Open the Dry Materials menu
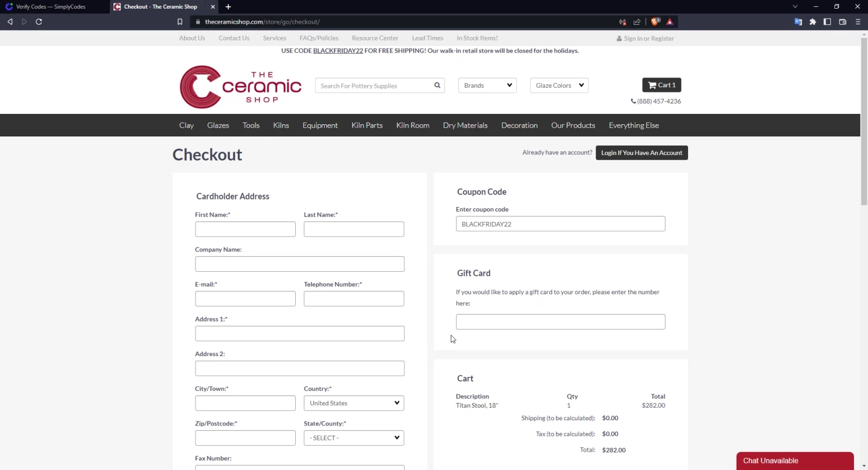The width and height of the screenshot is (868, 470). [465, 125]
